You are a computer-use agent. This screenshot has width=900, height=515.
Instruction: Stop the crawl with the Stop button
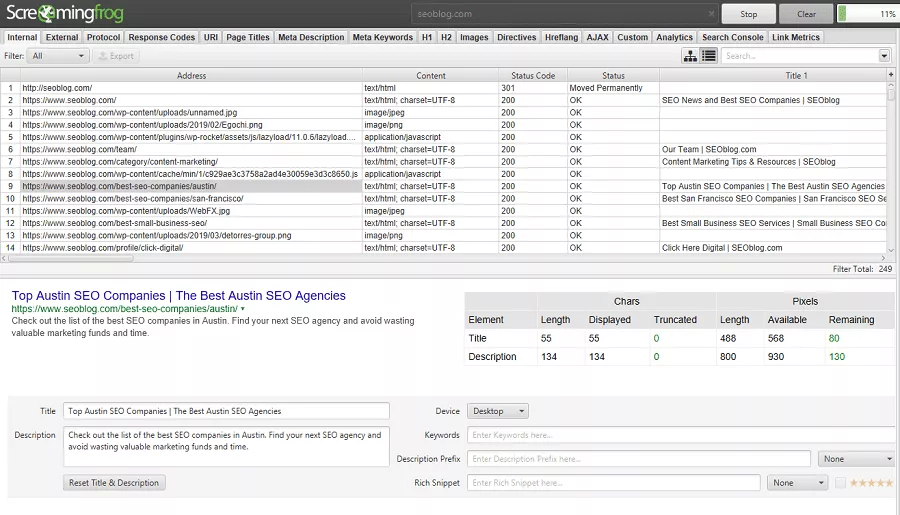point(748,14)
